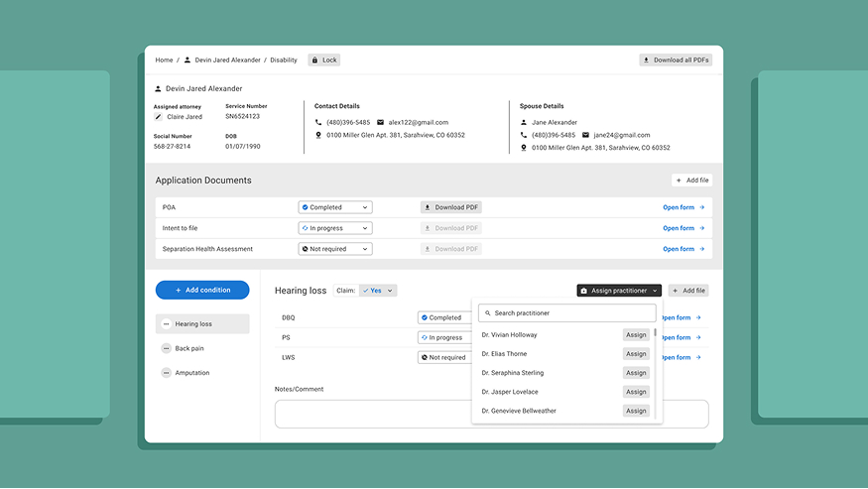The width and height of the screenshot is (868, 489).
Task: Click location pin in Contact Details
Action: (x=318, y=135)
